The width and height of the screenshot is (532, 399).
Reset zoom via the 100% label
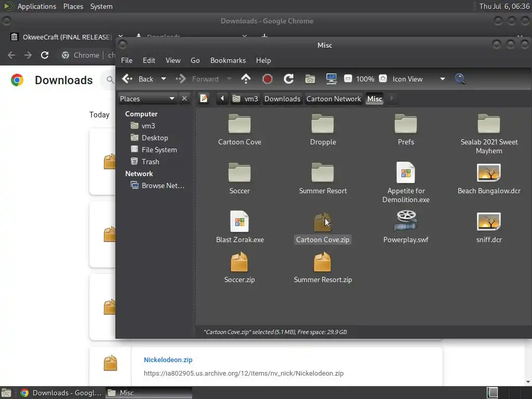click(365, 79)
